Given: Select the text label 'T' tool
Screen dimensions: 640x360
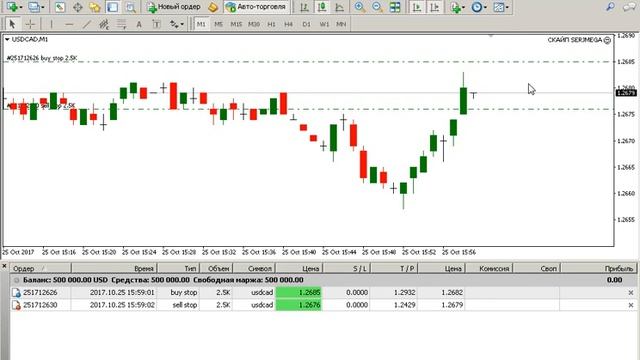Looking at the screenshot, I should (156, 24).
